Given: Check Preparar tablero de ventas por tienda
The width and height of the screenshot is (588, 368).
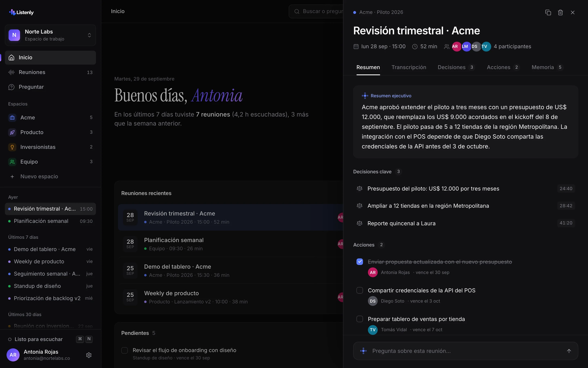Looking at the screenshot, I should pos(360,319).
